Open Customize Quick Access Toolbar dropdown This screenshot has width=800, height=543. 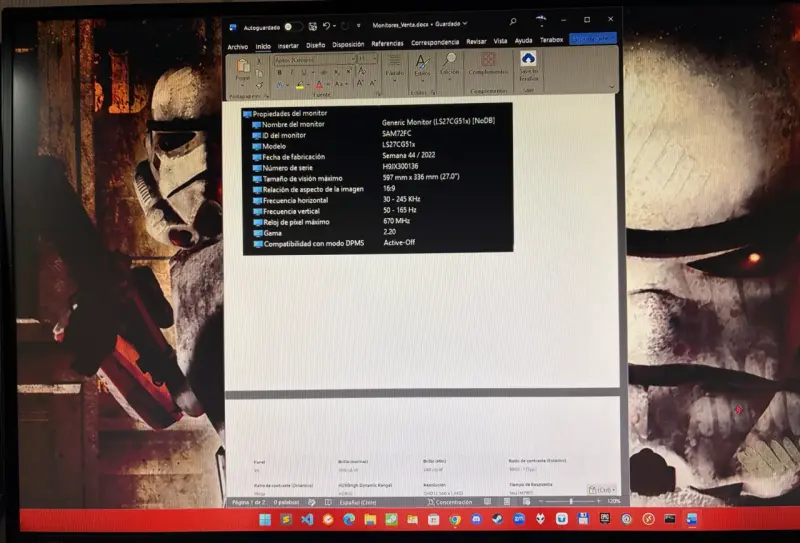359,26
